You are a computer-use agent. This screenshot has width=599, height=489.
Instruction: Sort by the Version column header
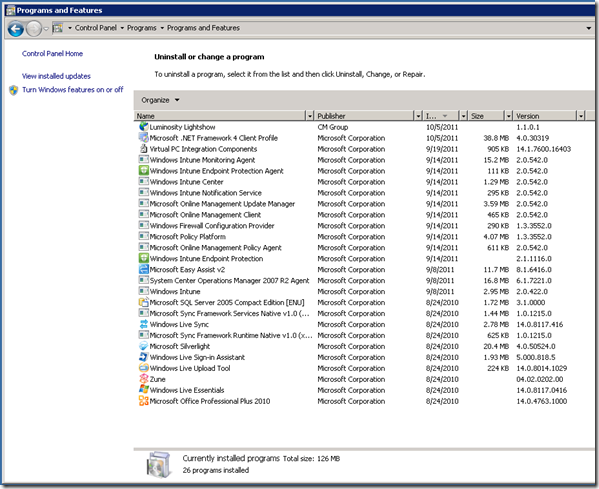[x=545, y=116]
